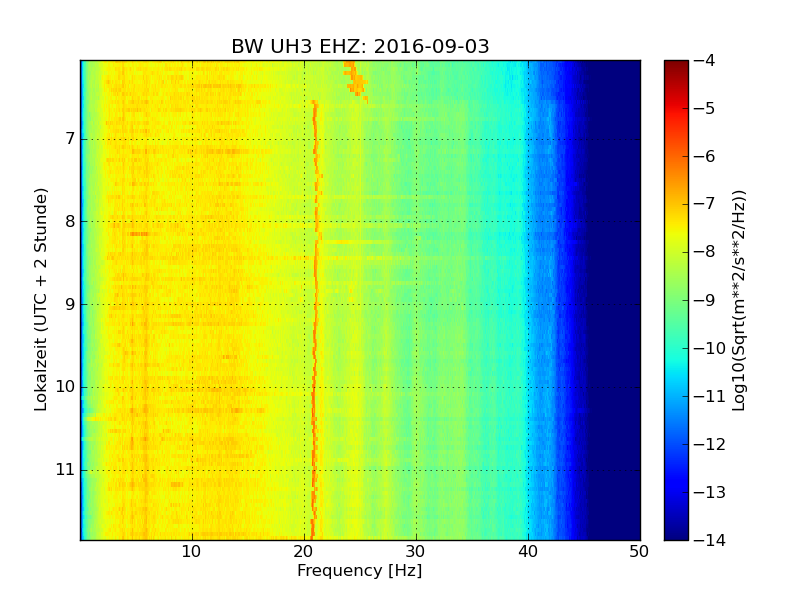The height and width of the screenshot is (600, 800).
Task: Click the y-axis tick label '8'
Action: (70, 222)
